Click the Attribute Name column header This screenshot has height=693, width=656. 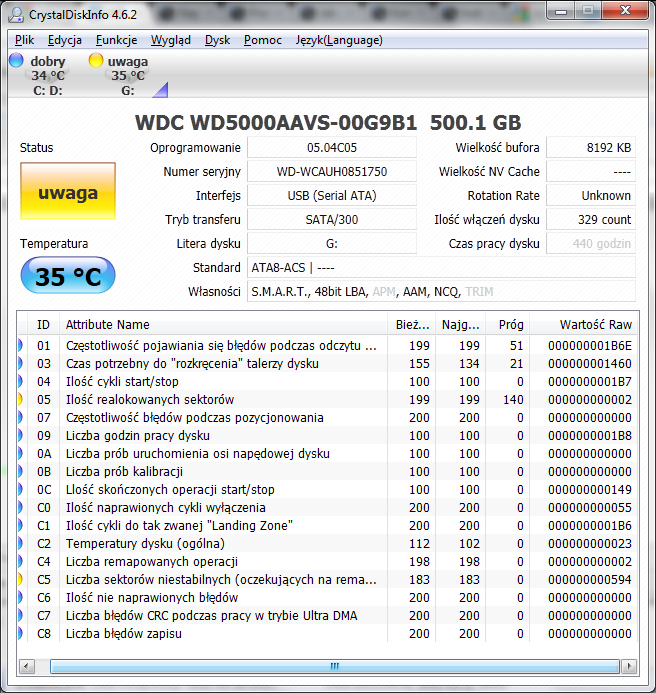pyautogui.click(x=223, y=325)
